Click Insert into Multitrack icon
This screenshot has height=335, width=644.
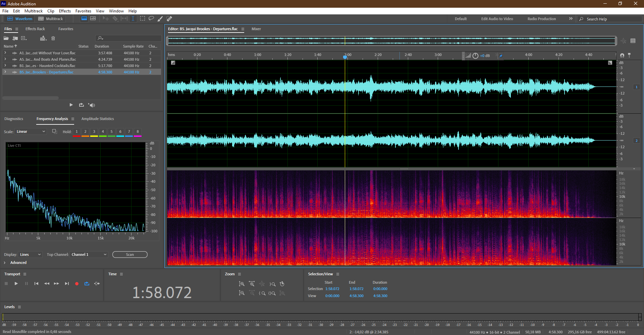tap(43, 38)
